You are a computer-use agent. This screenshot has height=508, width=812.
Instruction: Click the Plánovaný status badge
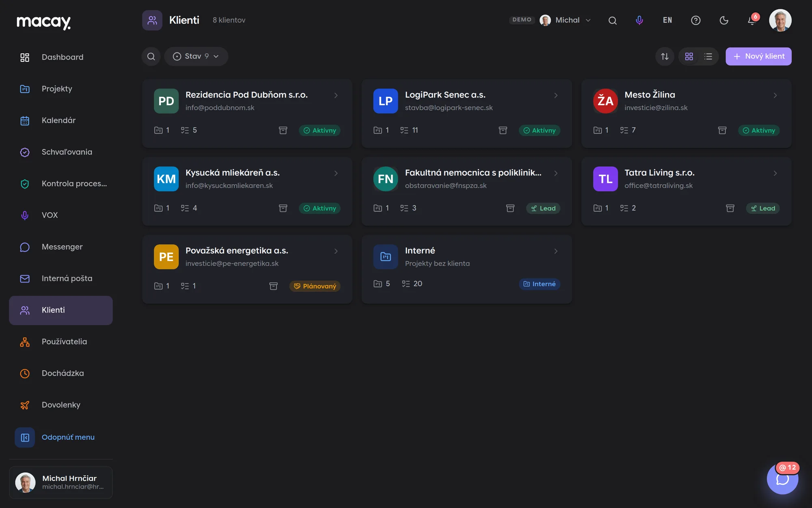click(x=315, y=286)
